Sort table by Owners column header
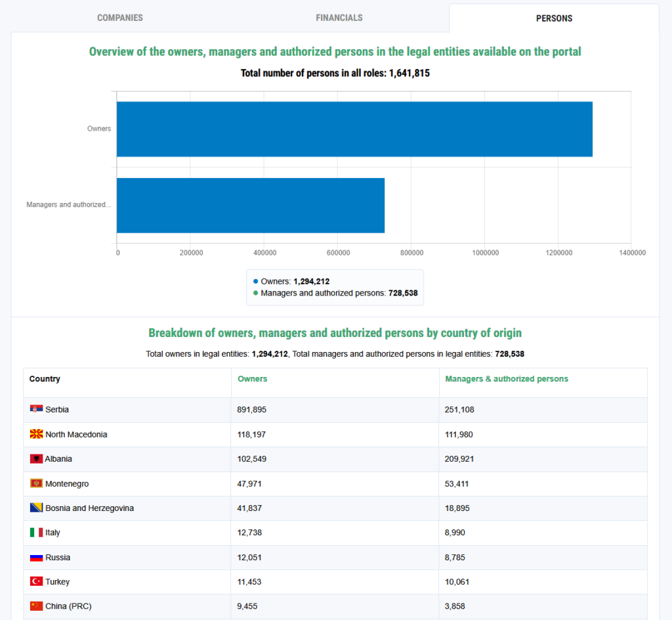 (x=252, y=378)
